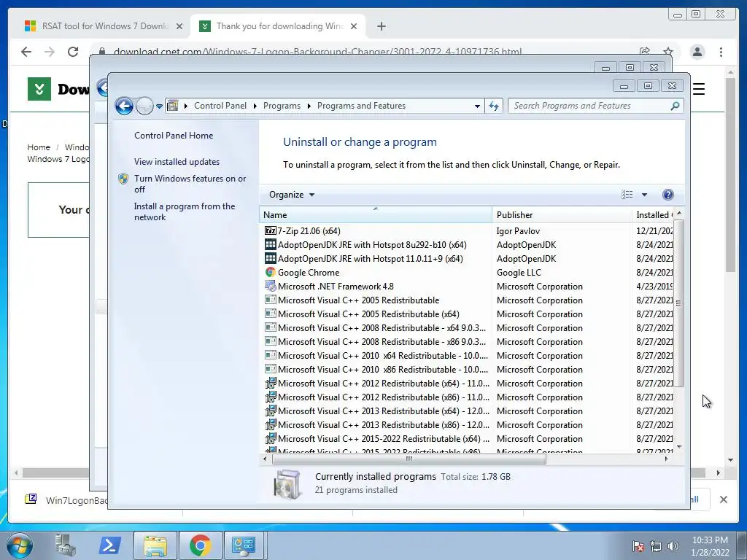Click the Back arrow in Programs and Features
This screenshot has width=747, height=560.
point(124,106)
